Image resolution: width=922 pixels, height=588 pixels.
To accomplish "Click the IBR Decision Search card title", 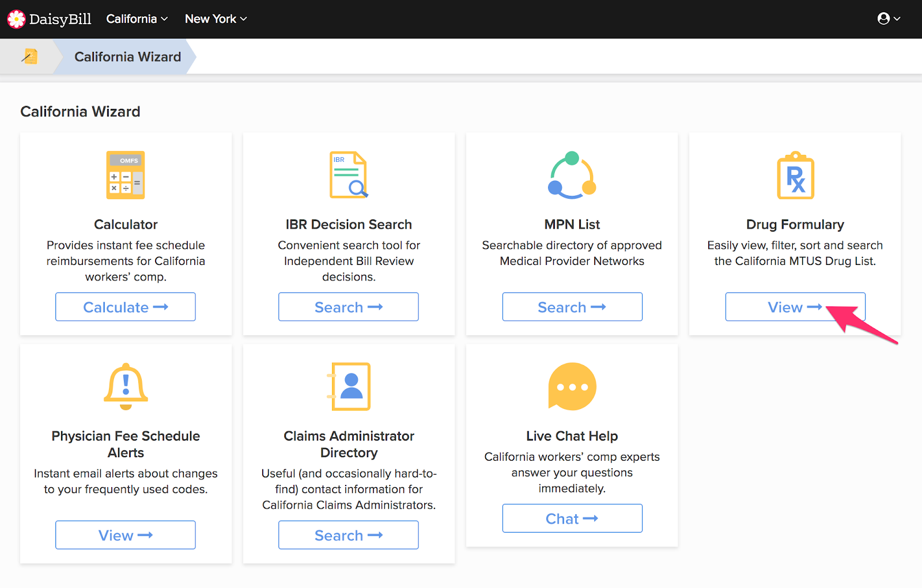I will point(349,225).
